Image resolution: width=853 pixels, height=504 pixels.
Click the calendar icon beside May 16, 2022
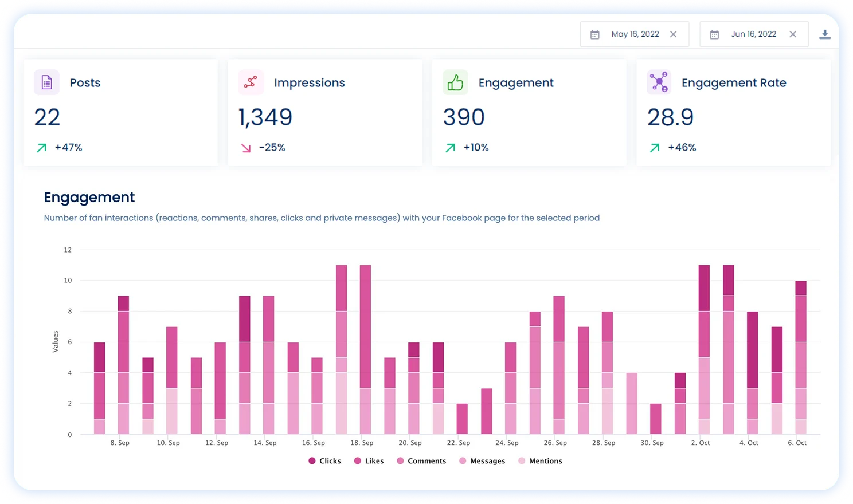pyautogui.click(x=594, y=34)
